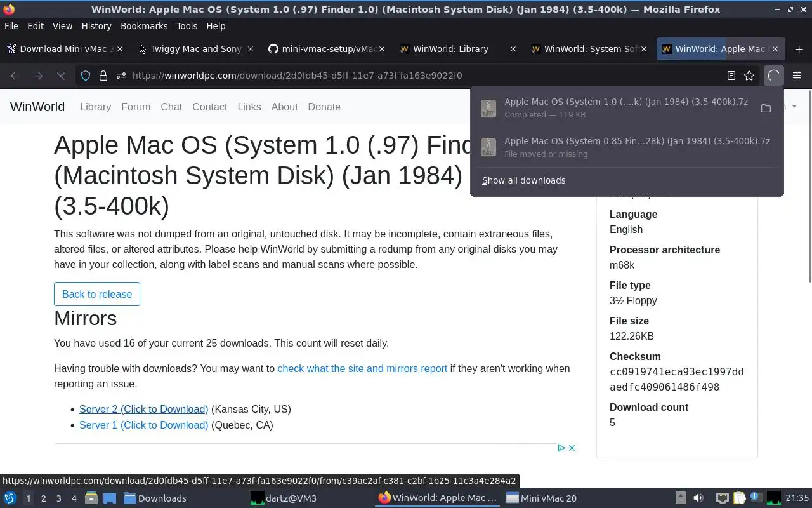Close the Twiggy Mac and Sony tab
The height and width of the screenshot is (508, 812).
pos(251,49)
